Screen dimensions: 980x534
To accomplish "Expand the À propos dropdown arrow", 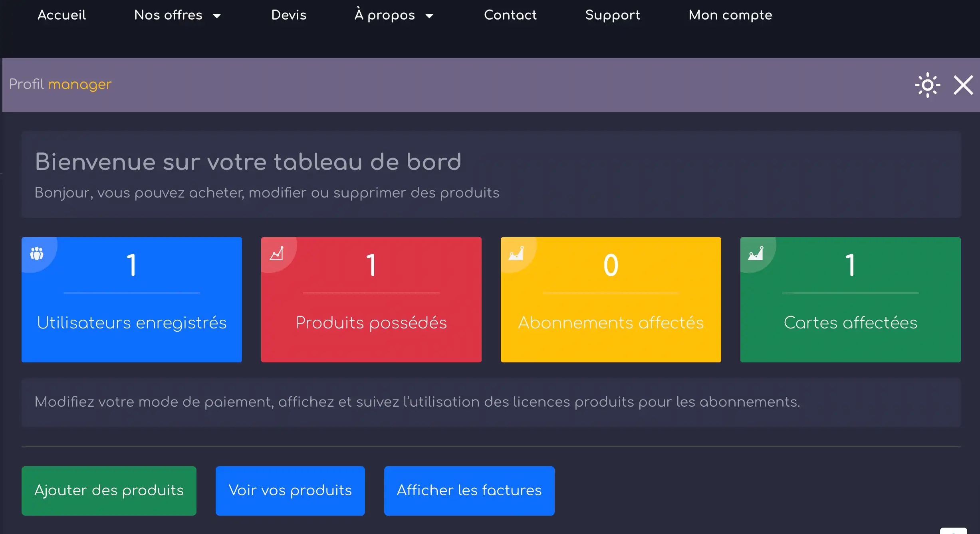I will [x=429, y=16].
